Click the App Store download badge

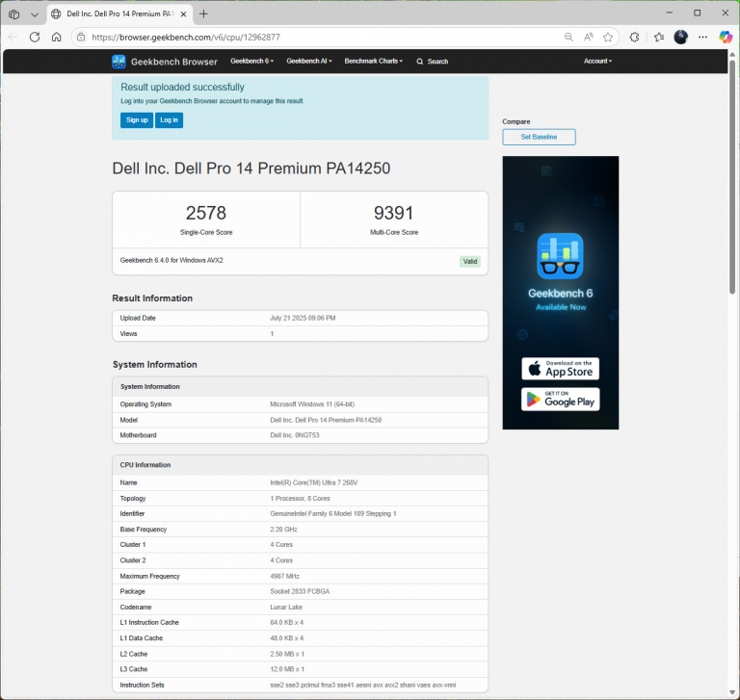pos(560,369)
